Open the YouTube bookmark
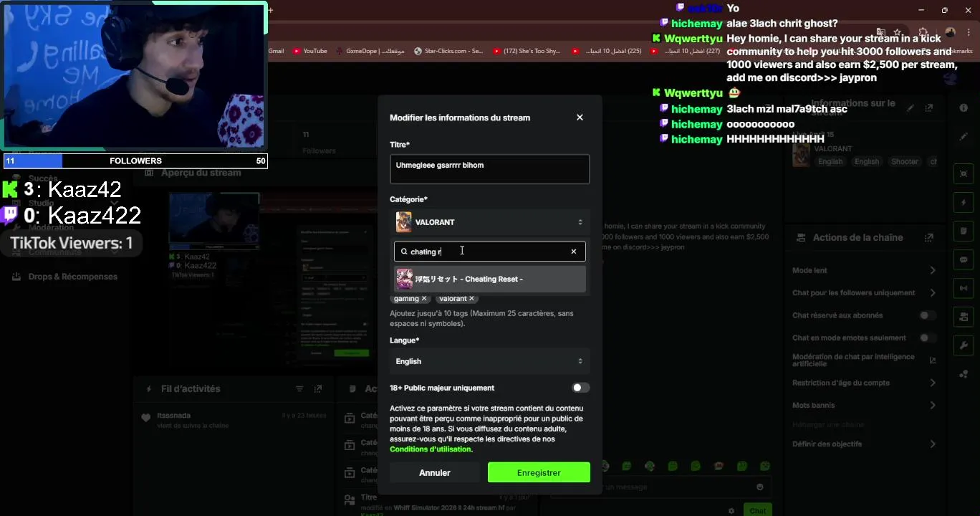This screenshot has height=516, width=980. click(x=309, y=51)
